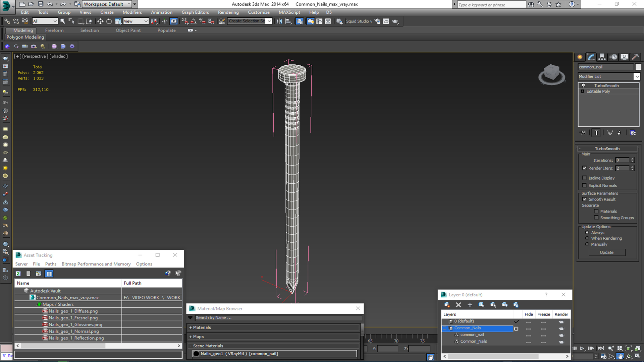Open the Utilities hammer panel tab
Viewport: 644px width, 362px height.
click(x=635, y=57)
